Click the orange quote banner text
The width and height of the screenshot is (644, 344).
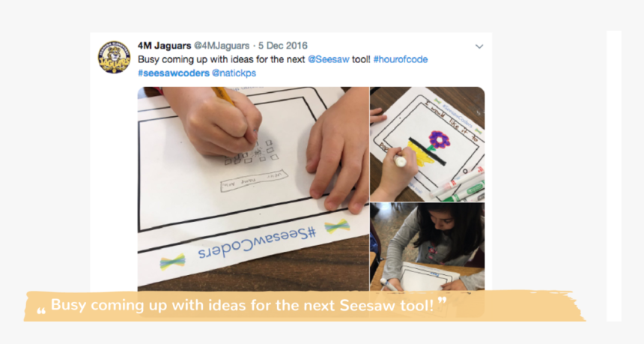[x=242, y=305]
